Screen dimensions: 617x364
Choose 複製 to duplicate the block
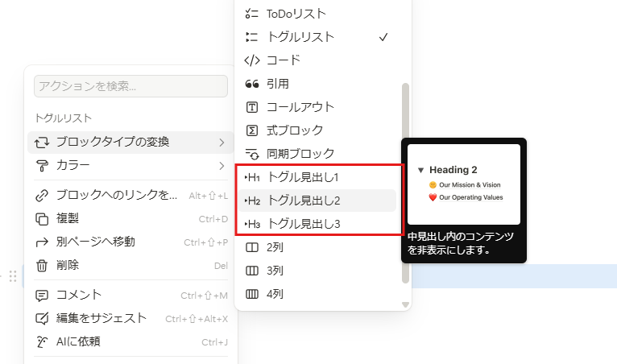(130, 219)
